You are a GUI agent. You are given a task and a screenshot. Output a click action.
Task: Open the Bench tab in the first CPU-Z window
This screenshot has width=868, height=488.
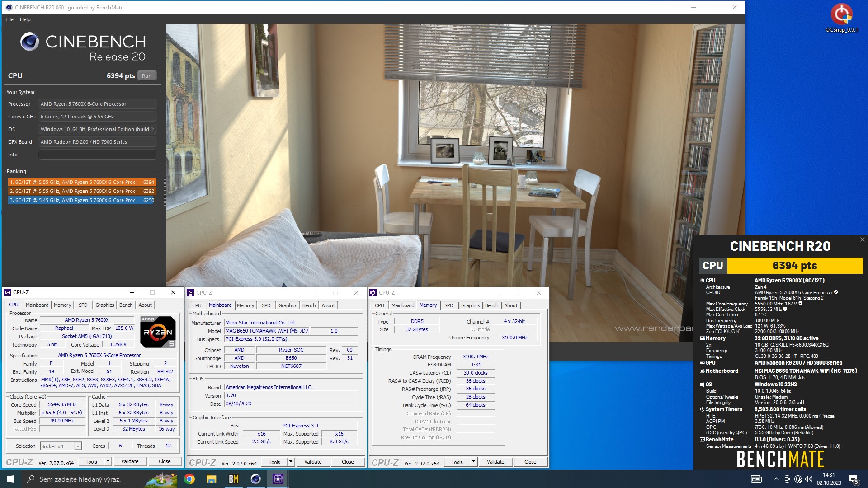coord(126,305)
